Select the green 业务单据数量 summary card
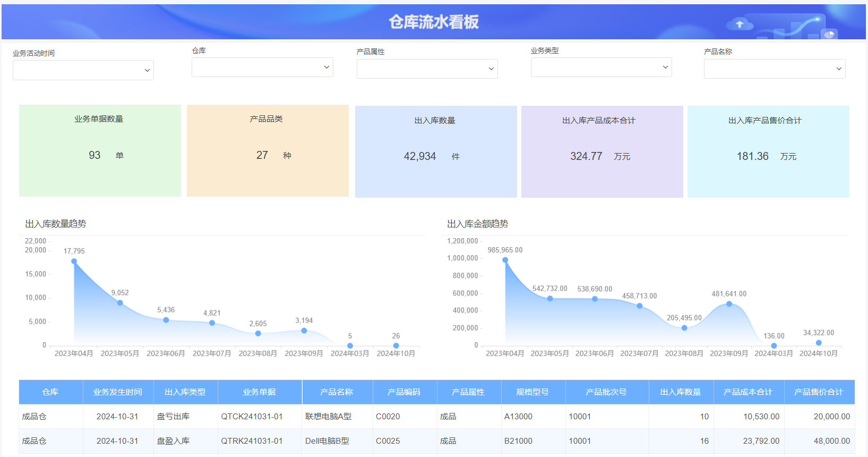Screen dimensions: 868x457 [x=100, y=150]
